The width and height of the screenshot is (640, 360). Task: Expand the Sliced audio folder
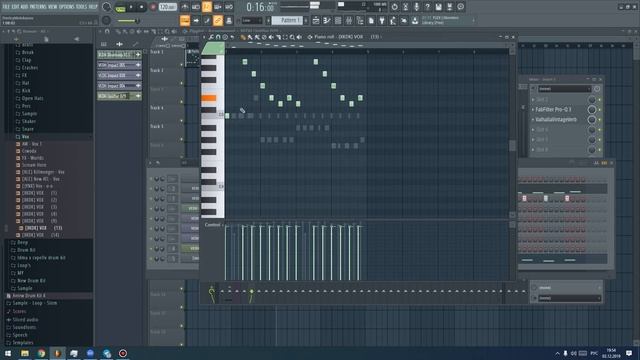tap(24, 320)
